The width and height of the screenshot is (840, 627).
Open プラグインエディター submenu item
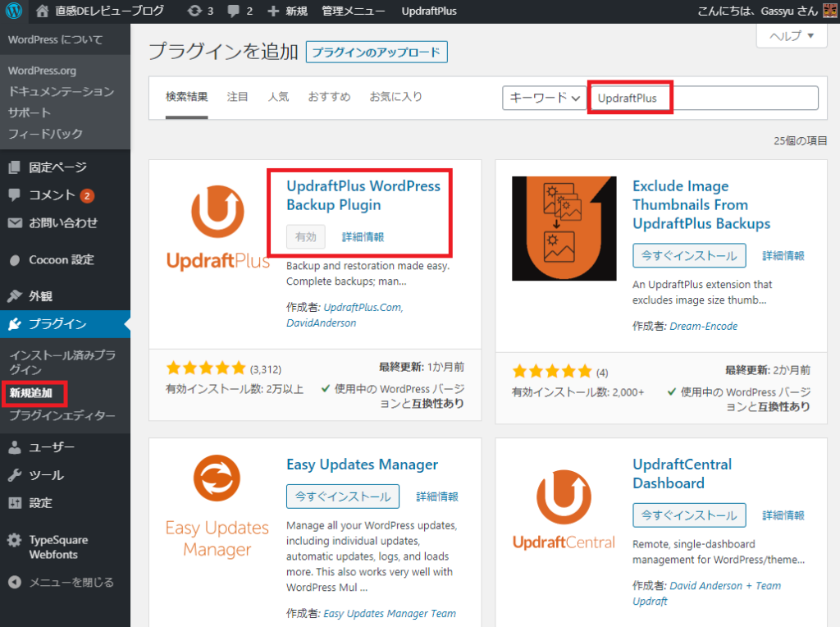coord(62,415)
